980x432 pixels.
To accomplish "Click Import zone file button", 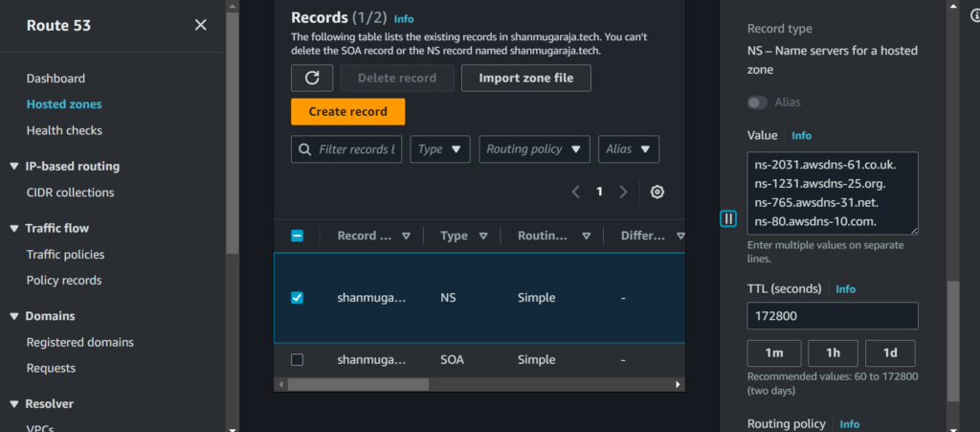I will click(526, 79).
